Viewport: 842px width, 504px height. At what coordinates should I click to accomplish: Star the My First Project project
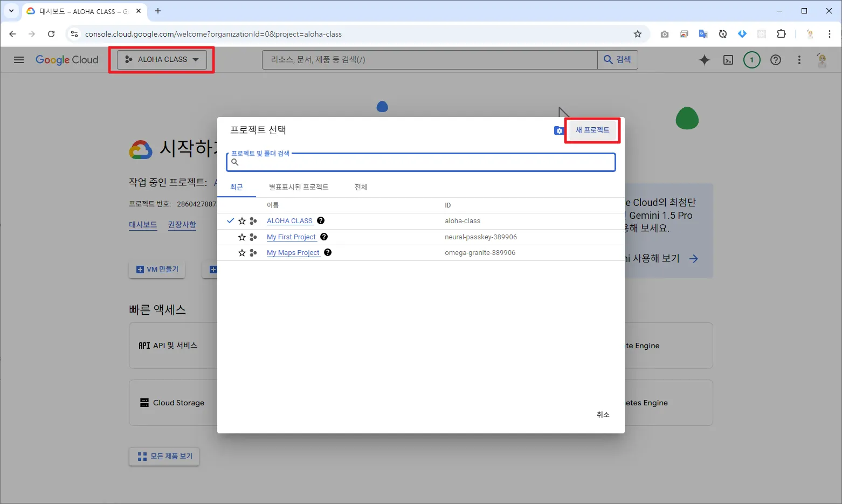tap(242, 237)
